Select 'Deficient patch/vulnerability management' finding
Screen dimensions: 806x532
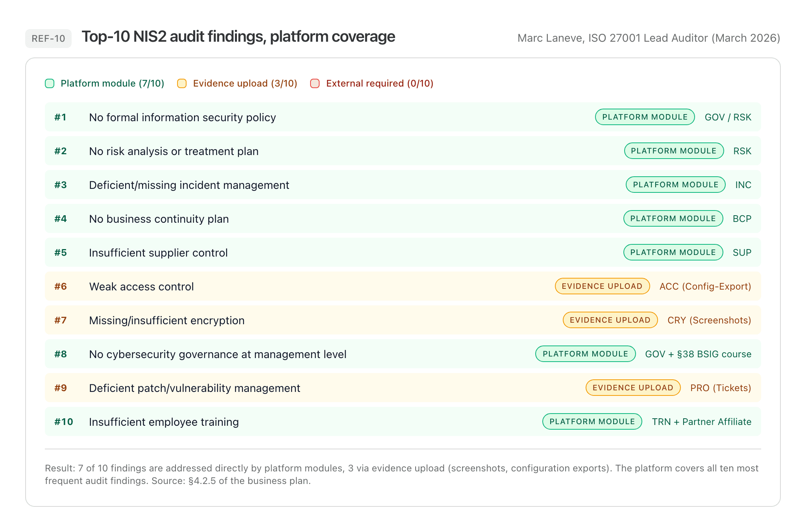pos(195,388)
